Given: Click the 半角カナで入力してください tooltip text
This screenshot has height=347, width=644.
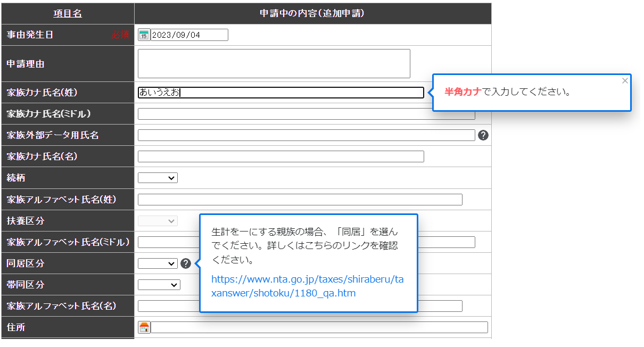Looking at the screenshot, I should (508, 92).
